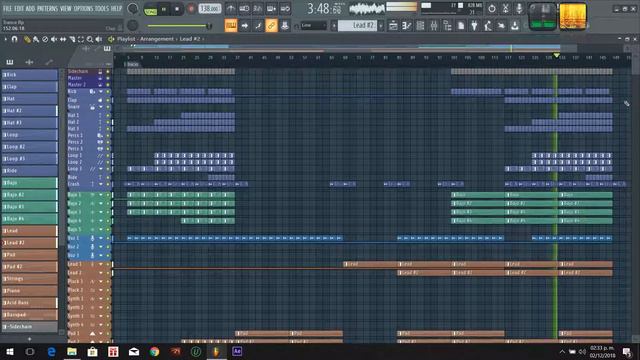640x360 pixels.
Task: Show automation clips icon in picker
Action: tap(49, 62)
